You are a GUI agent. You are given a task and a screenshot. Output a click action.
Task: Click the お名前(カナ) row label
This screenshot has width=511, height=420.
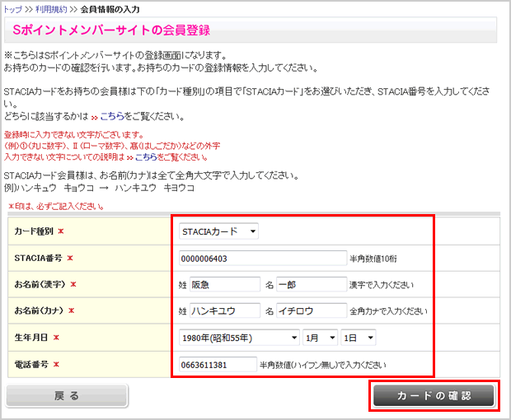40,311
